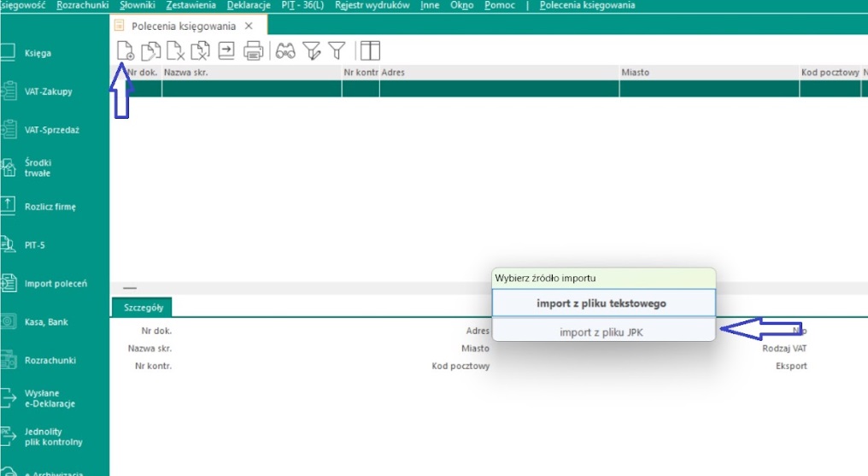Click the Nr kontr. label in details

click(153, 366)
